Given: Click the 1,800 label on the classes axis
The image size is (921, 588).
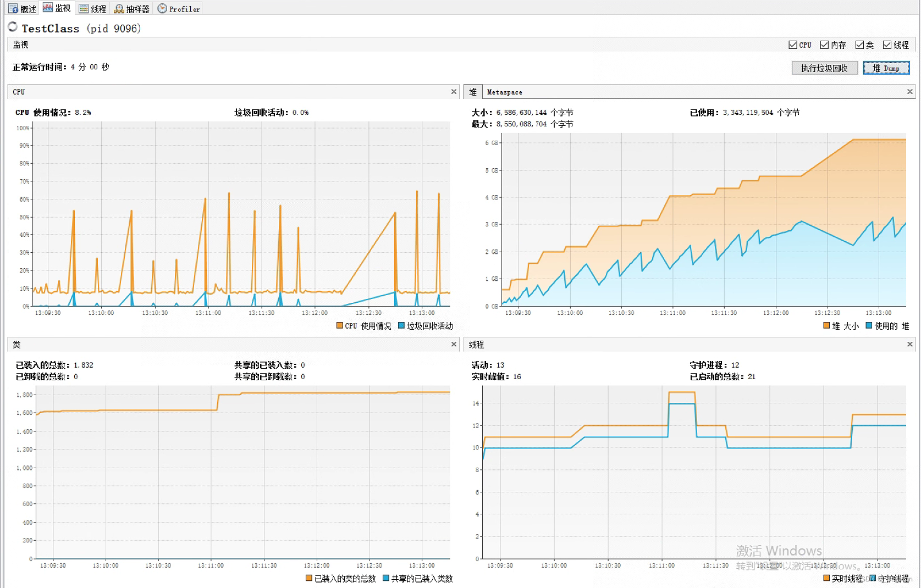Looking at the screenshot, I should pyautogui.click(x=25, y=395).
